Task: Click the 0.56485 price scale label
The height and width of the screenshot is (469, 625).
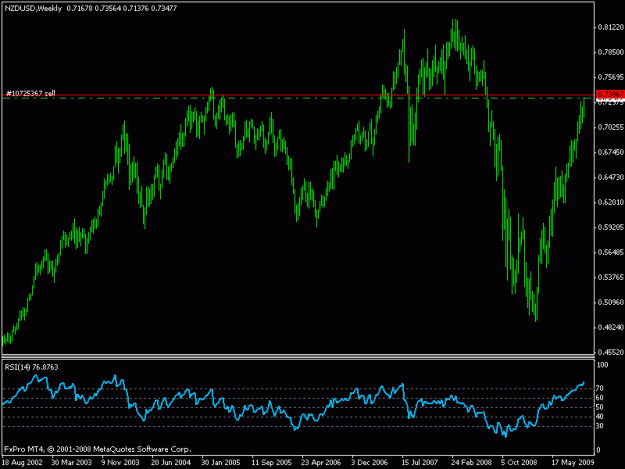Action: (x=611, y=252)
